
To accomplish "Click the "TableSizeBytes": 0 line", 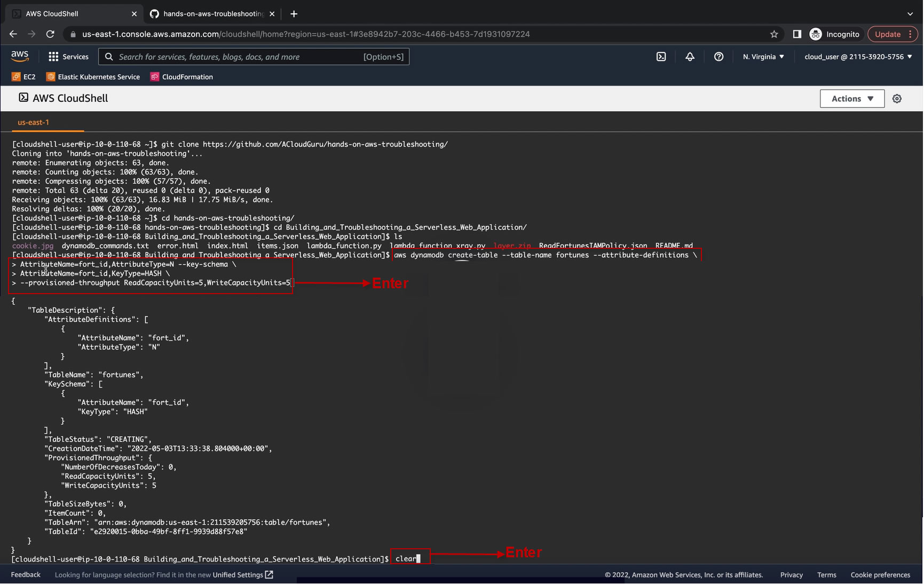I will (85, 504).
